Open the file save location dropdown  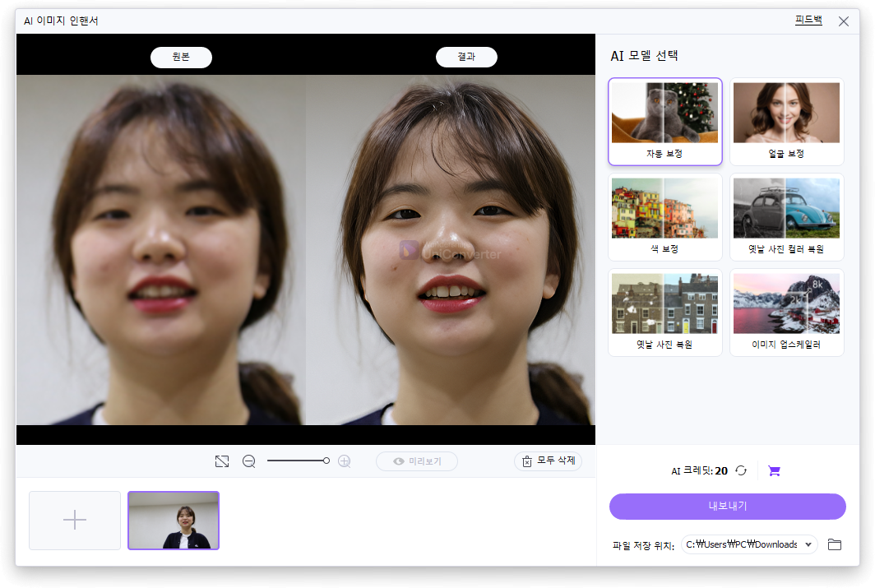tap(748, 544)
